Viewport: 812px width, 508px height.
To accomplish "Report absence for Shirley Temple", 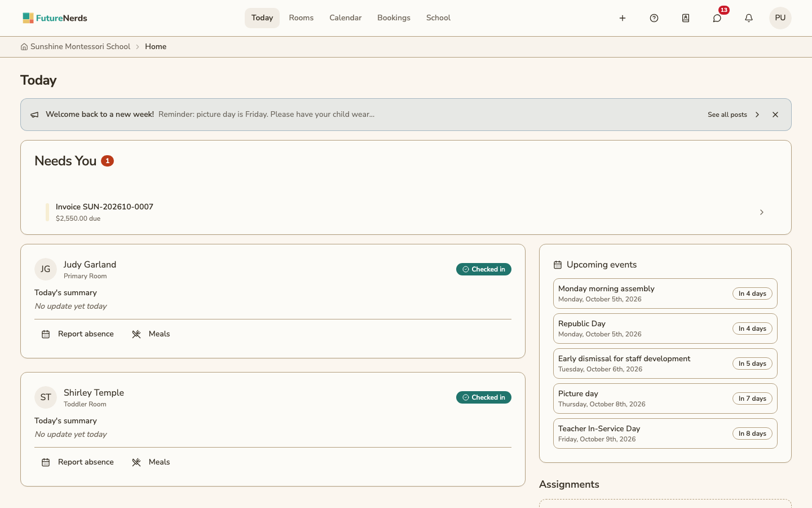I will [x=78, y=462].
